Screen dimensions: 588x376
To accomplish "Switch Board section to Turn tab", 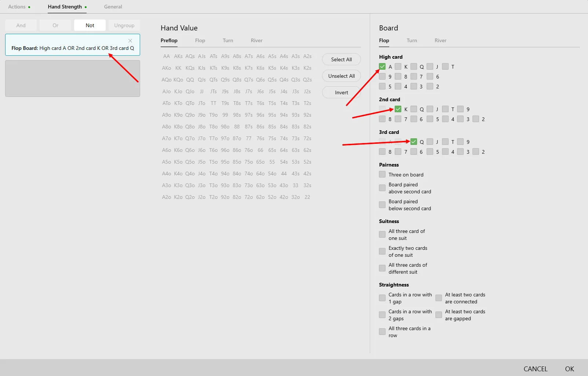I will 412,40.
